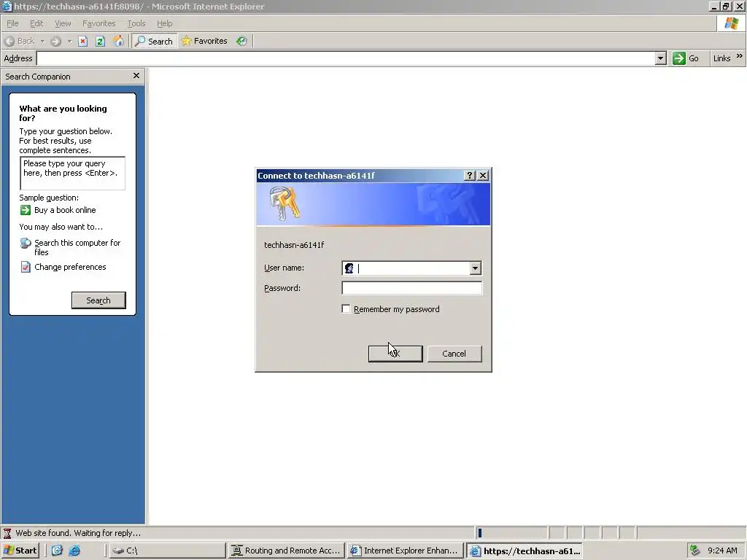Click into the Address bar field
747x560 pixels.
click(346, 58)
